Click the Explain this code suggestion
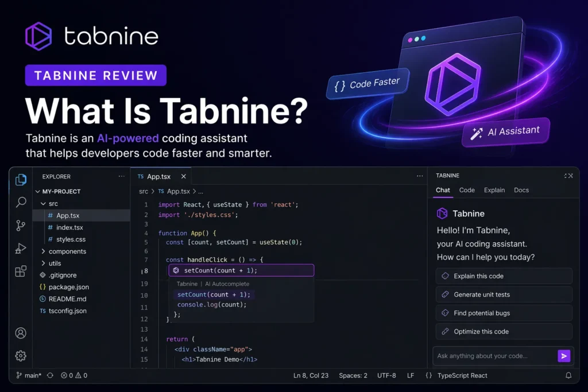The image size is (588, 392). click(504, 276)
